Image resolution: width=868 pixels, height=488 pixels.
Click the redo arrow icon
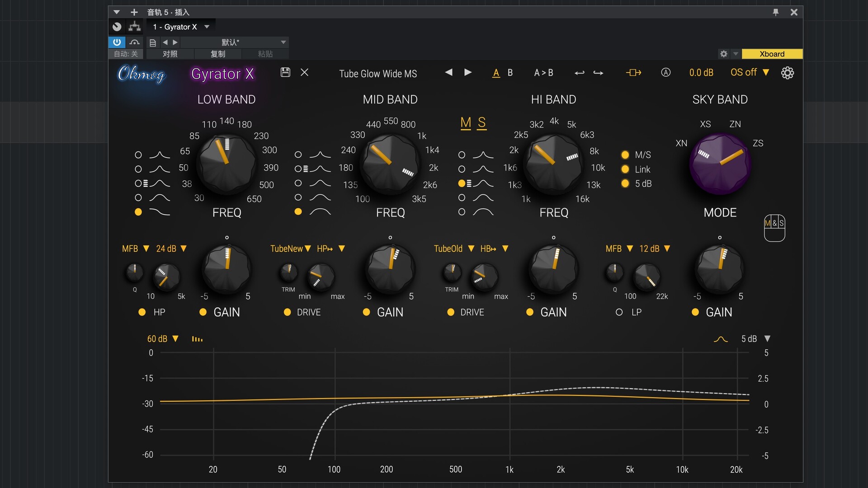(598, 73)
